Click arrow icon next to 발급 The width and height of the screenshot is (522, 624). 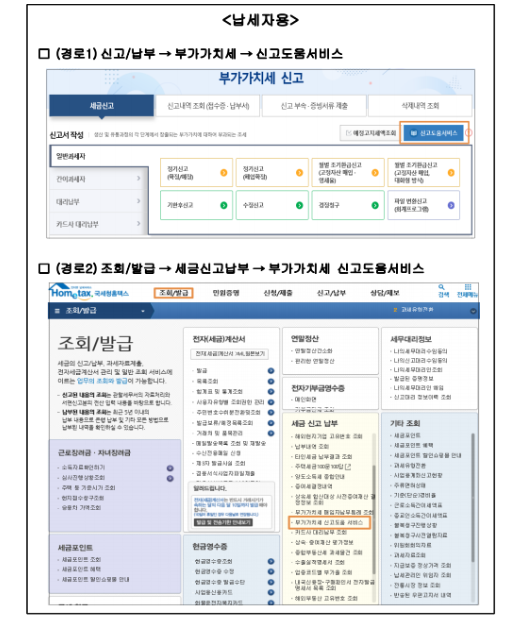click(271, 370)
